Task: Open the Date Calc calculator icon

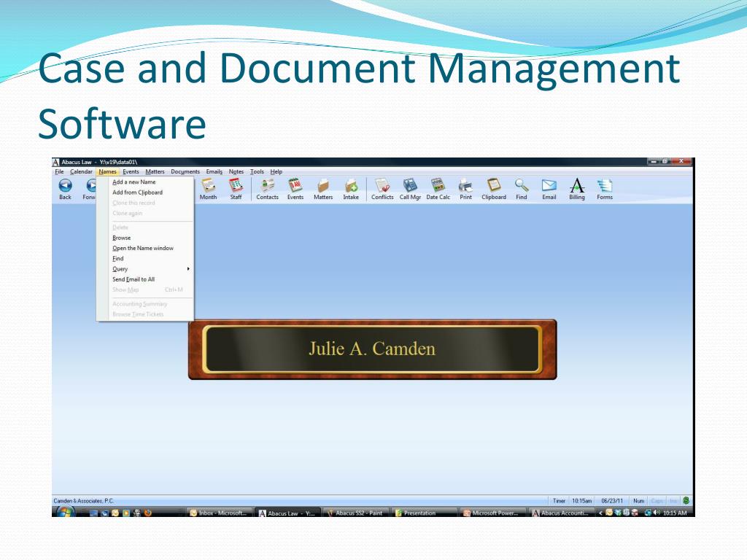Action: click(x=438, y=186)
